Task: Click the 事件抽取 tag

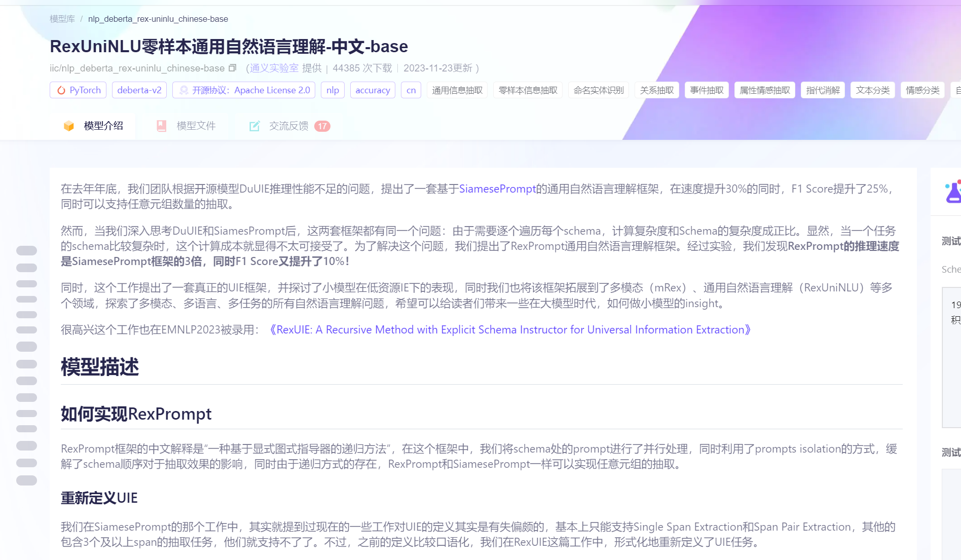Action: pos(707,90)
